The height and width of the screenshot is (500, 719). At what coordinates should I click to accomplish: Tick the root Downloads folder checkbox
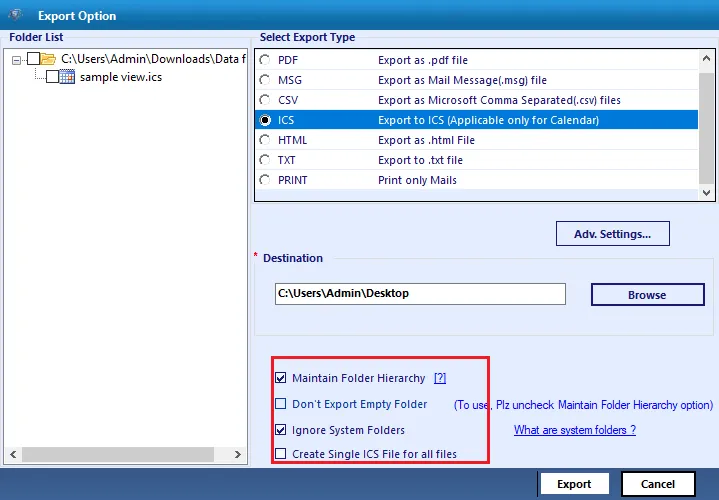[x=33, y=59]
